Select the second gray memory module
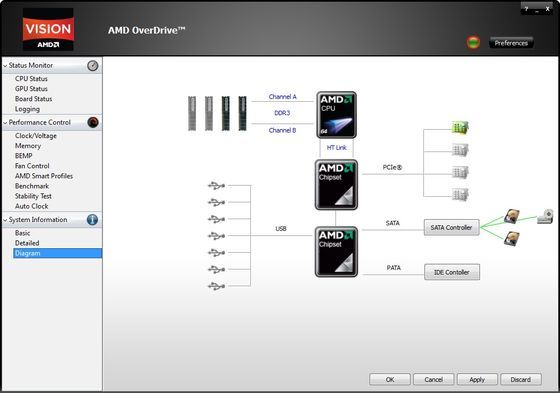The width and height of the screenshot is (560, 393). click(x=209, y=113)
